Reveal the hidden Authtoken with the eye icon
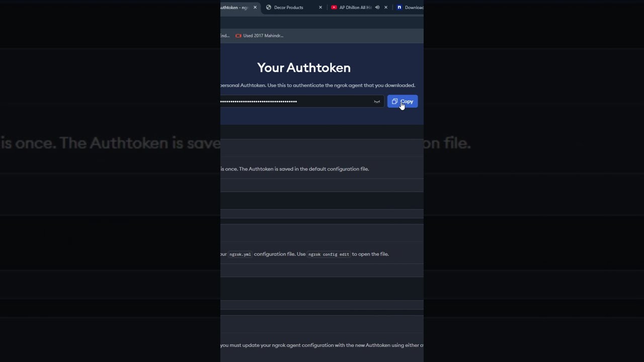The width and height of the screenshot is (644, 362). pyautogui.click(x=377, y=102)
